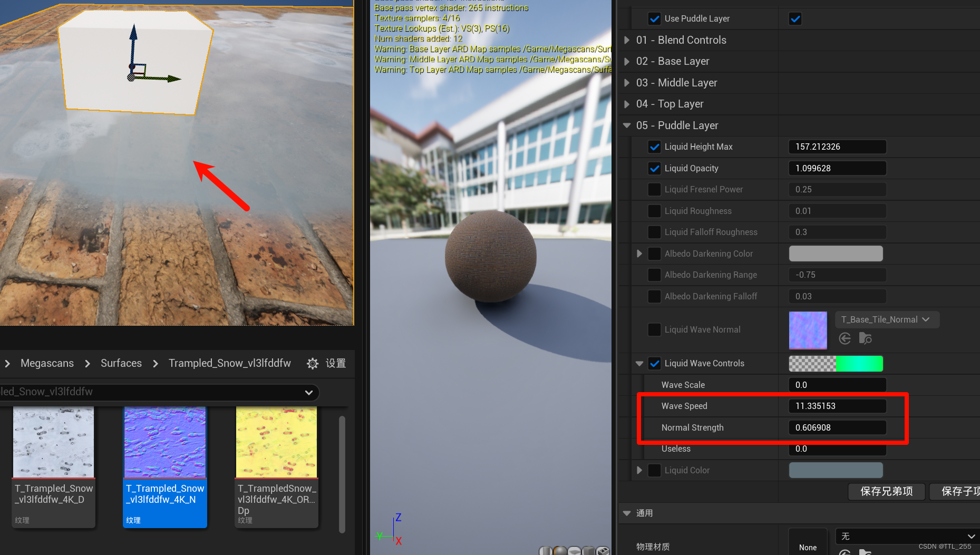Click the preview sphere in material viewport
The width and height of the screenshot is (980, 555).
tap(491, 256)
